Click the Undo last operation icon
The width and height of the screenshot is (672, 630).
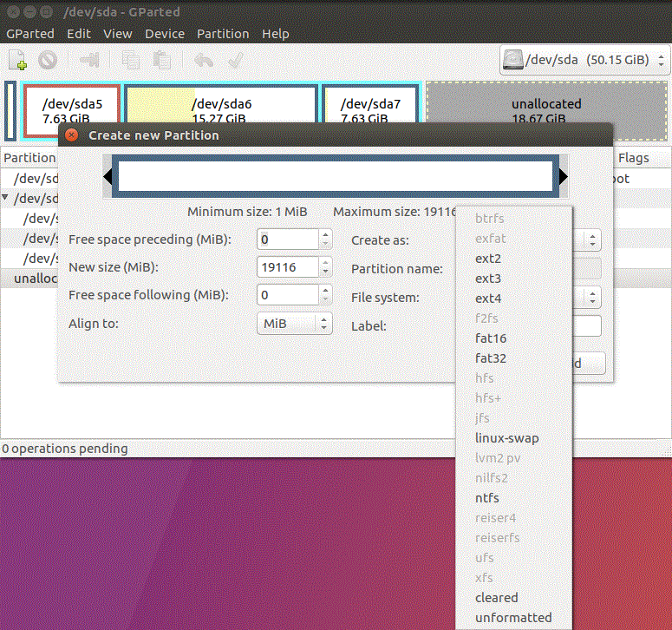pos(203,60)
